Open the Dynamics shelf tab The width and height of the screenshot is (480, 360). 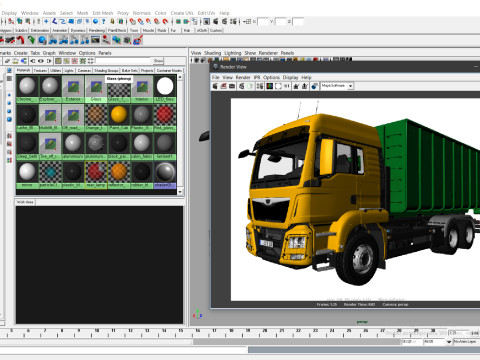[x=78, y=30]
